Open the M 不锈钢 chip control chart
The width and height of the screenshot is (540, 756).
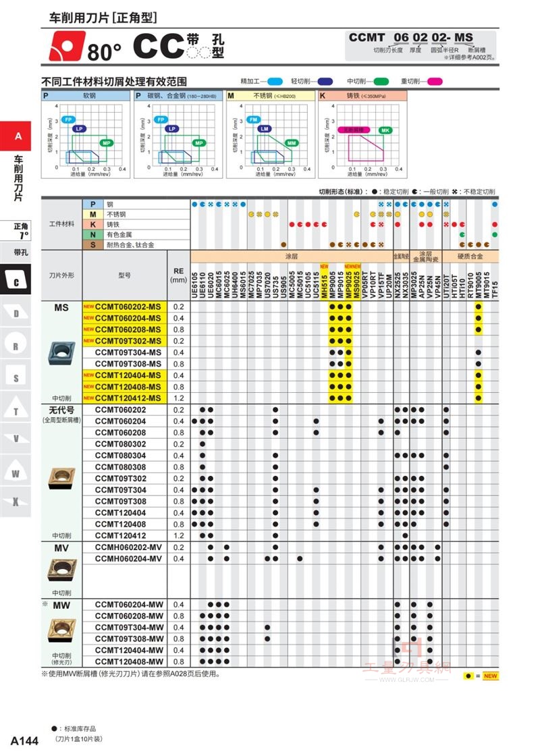tap(271, 134)
